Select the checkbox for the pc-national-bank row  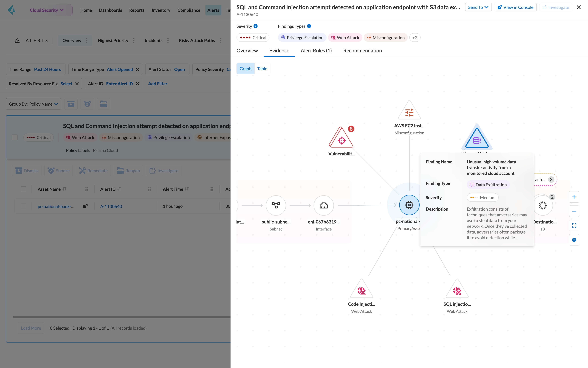[23, 206]
